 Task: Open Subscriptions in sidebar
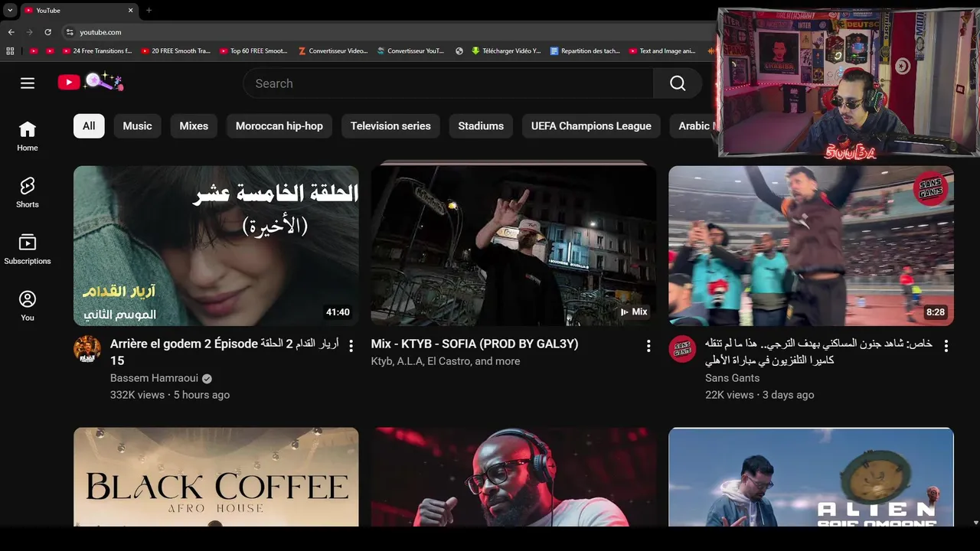tap(28, 249)
